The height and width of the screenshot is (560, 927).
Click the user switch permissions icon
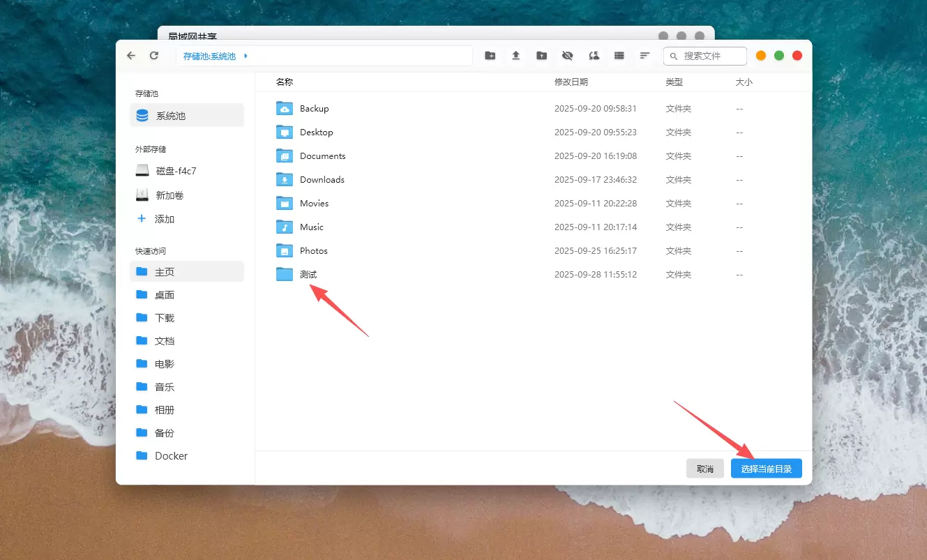click(594, 56)
